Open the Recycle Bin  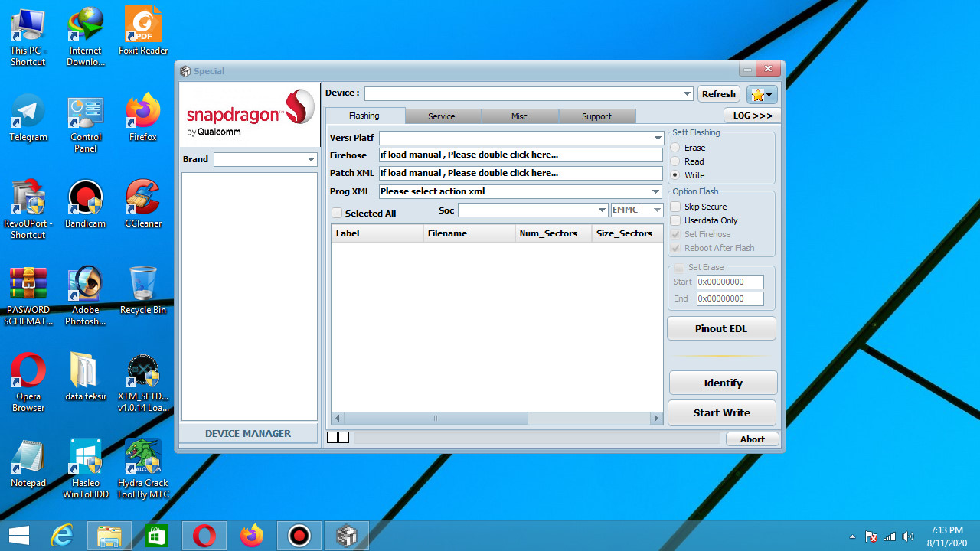(x=143, y=291)
